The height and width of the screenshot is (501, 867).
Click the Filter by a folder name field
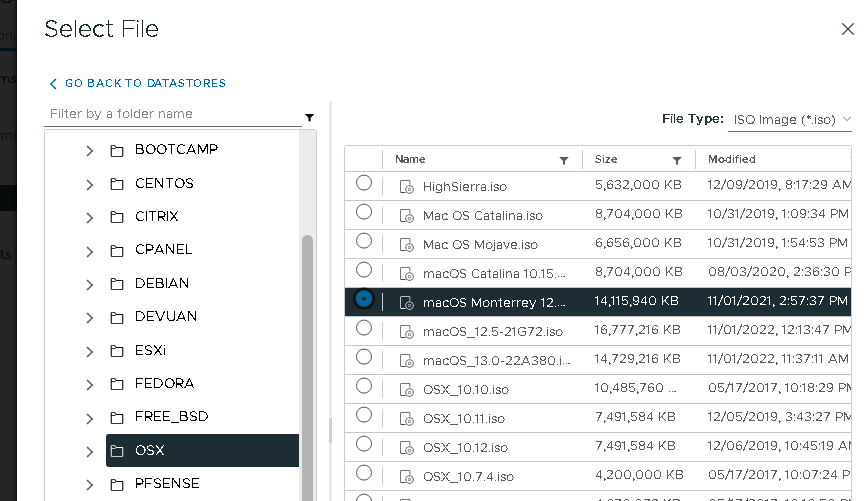[173, 114]
